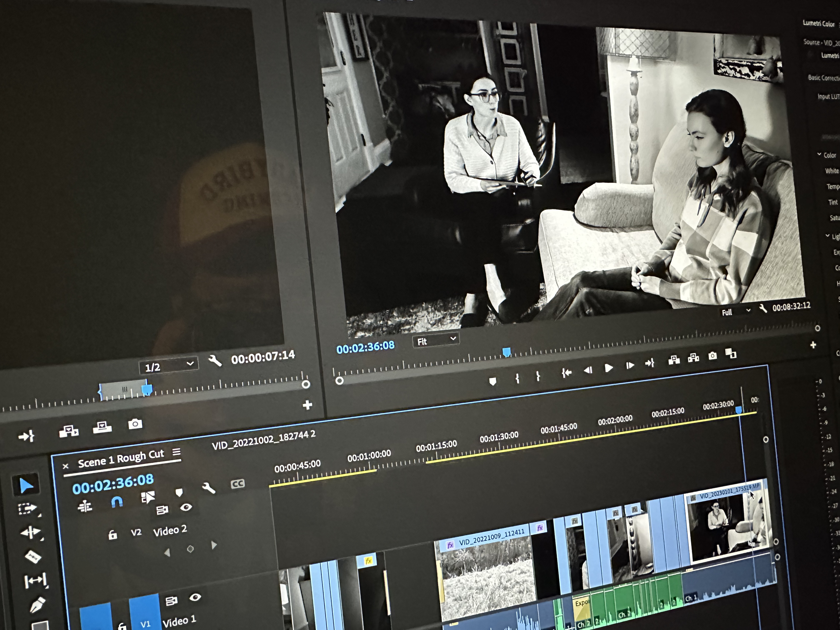The width and height of the screenshot is (840, 630).
Task: Go to next keyframe on Video 2
Action: click(214, 545)
